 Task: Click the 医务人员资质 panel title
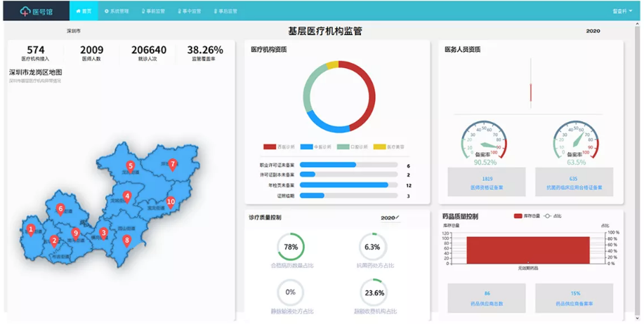[x=463, y=50]
